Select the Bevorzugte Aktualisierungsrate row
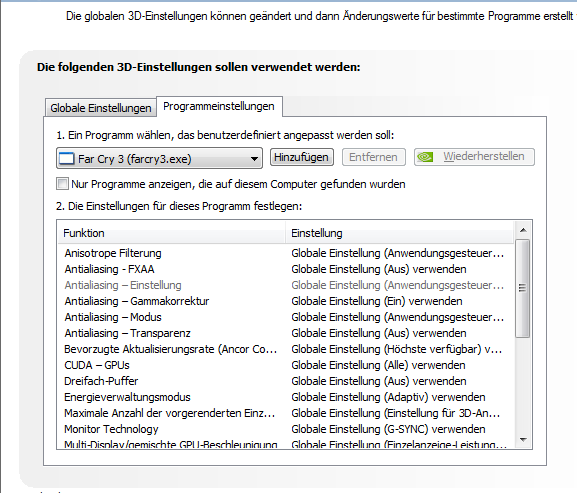 click(x=286, y=349)
